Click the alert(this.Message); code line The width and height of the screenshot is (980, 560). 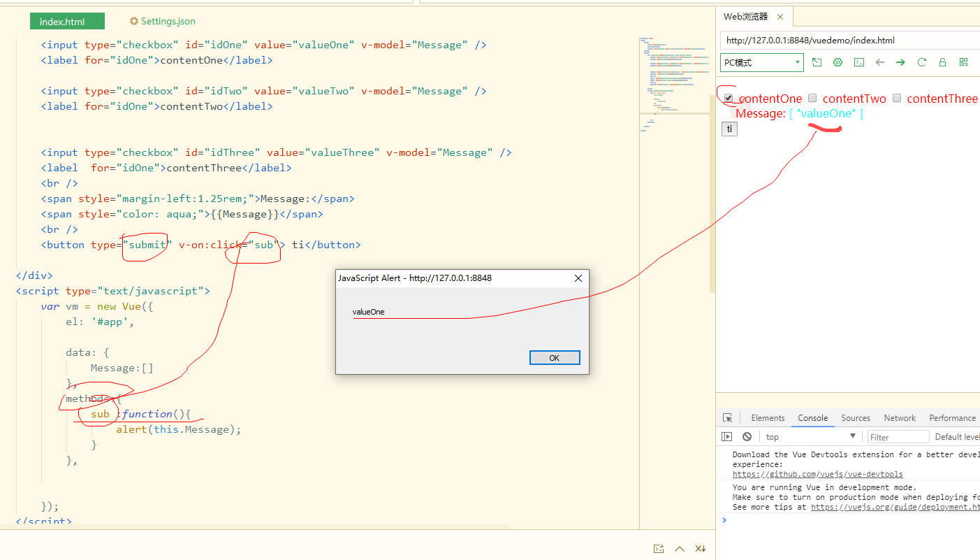(x=179, y=429)
